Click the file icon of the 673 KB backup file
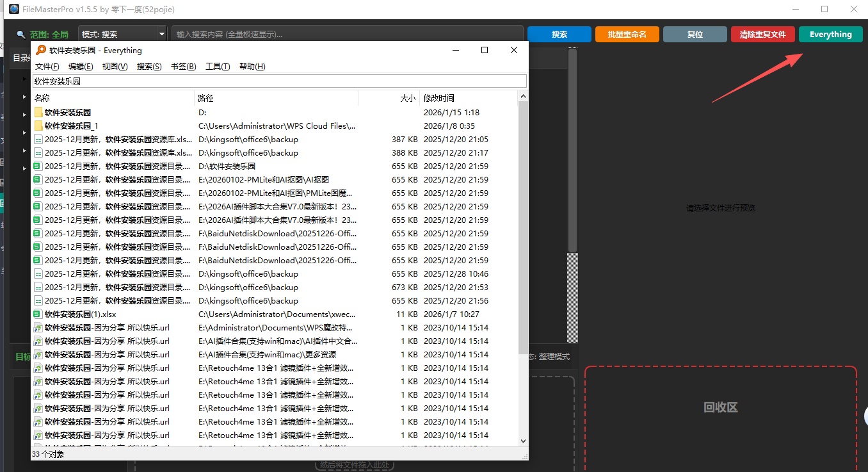This screenshot has width=868, height=472. (x=38, y=288)
